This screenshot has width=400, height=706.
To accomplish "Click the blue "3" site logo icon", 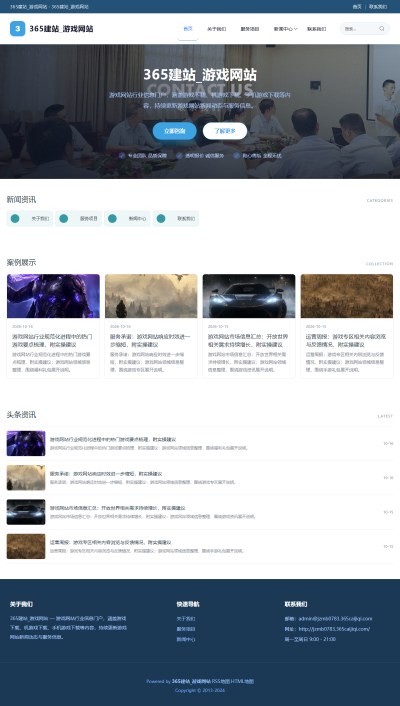I will [18, 29].
